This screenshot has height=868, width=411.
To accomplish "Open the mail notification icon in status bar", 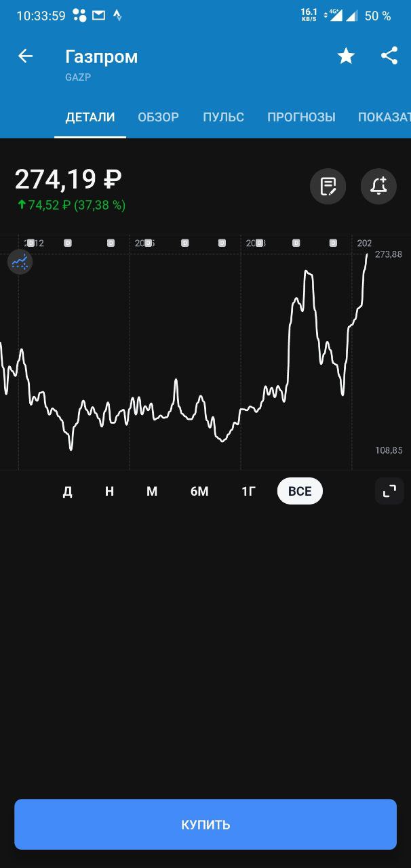I will click(x=99, y=15).
